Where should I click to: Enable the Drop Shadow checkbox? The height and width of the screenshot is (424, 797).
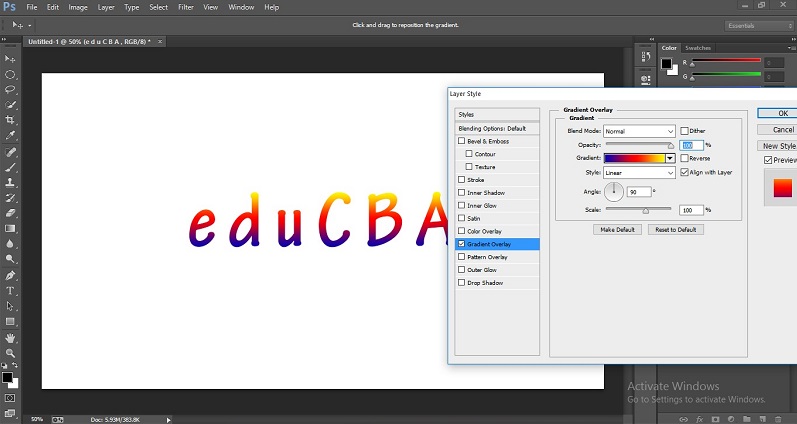pos(462,282)
